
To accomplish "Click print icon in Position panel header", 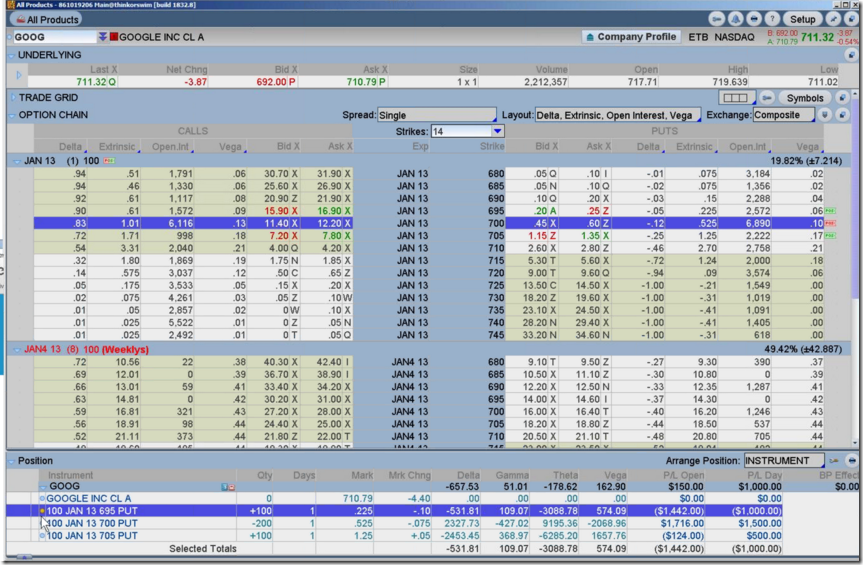I will 851,460.
